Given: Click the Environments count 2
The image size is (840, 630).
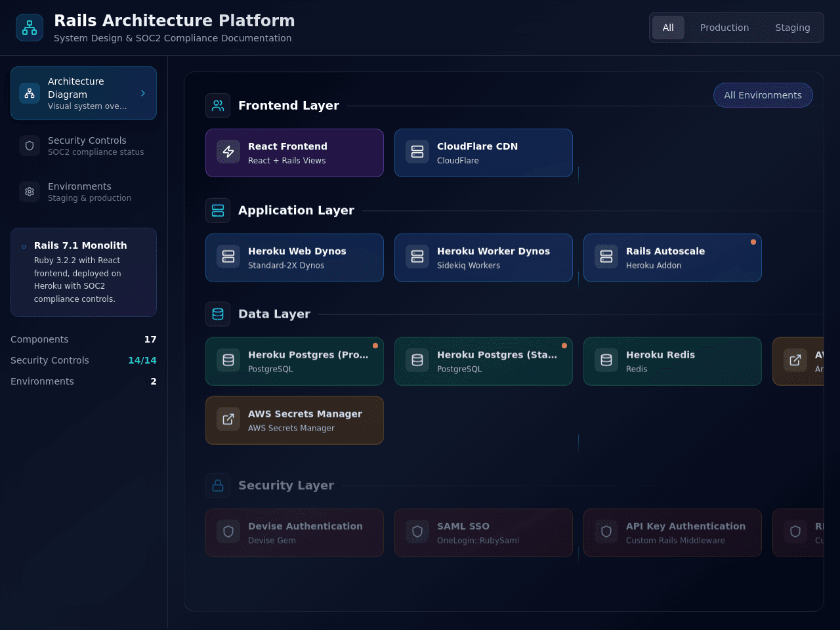Looking at the screenshot, I should (x=154, y=381).
